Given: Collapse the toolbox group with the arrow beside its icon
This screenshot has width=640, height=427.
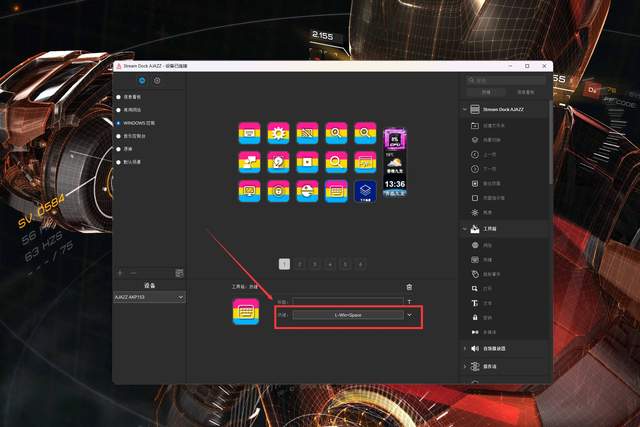Looking at the screenshot, I should [464, 229].
